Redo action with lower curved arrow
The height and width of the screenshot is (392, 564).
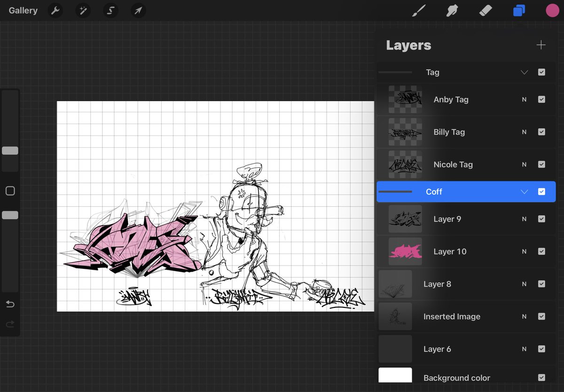10,324
